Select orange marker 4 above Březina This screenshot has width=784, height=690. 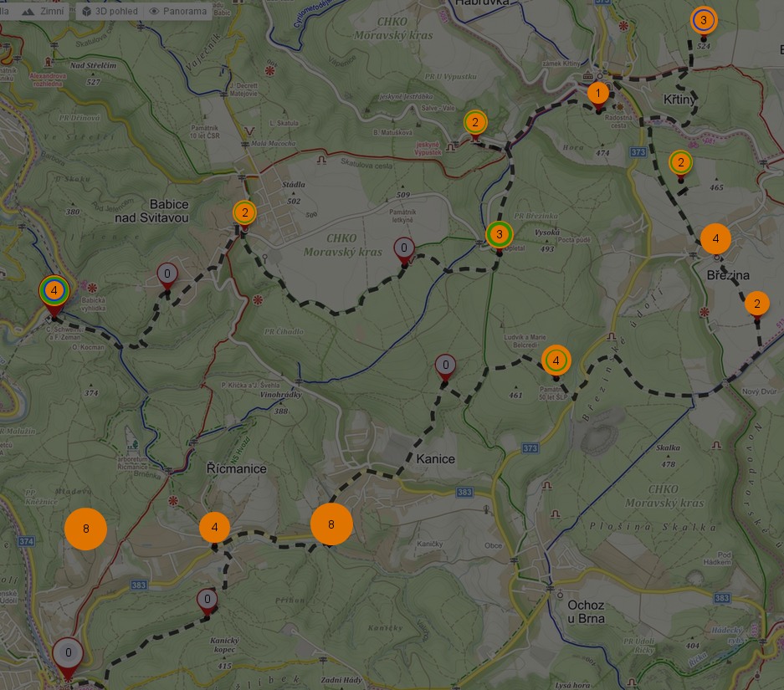pyautogui.click(x=715, y=239)
